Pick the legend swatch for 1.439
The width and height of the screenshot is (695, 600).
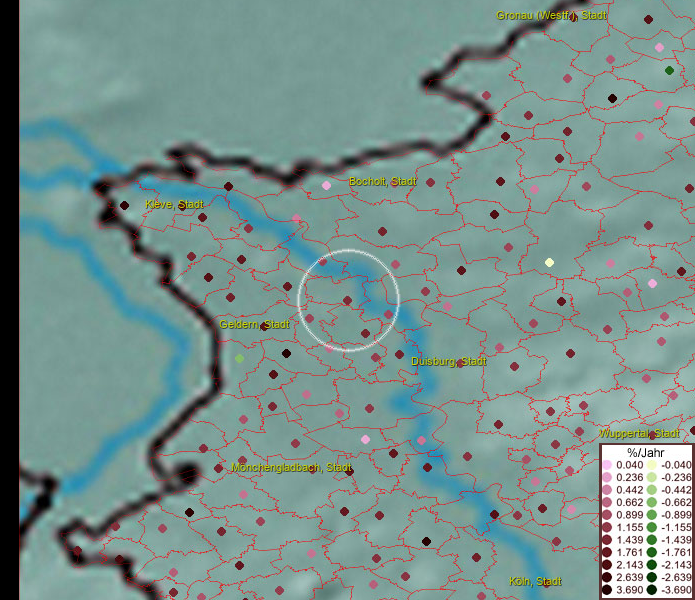coord(607,540)
